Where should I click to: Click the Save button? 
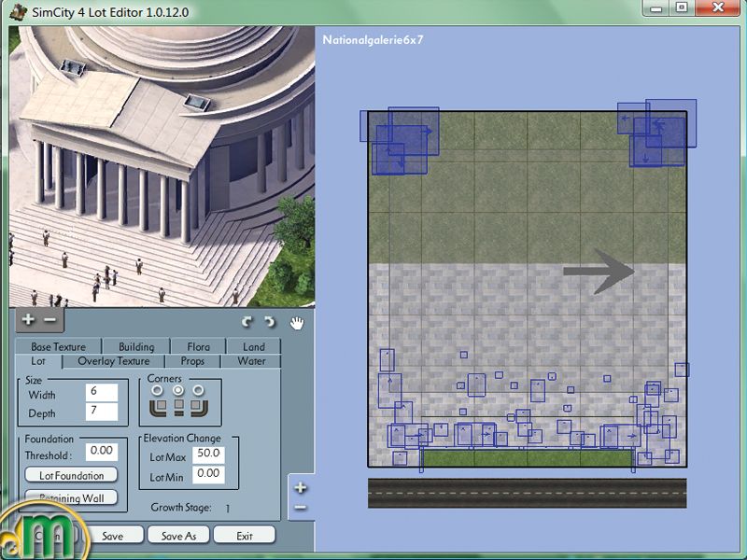click(x=112, y=535)
